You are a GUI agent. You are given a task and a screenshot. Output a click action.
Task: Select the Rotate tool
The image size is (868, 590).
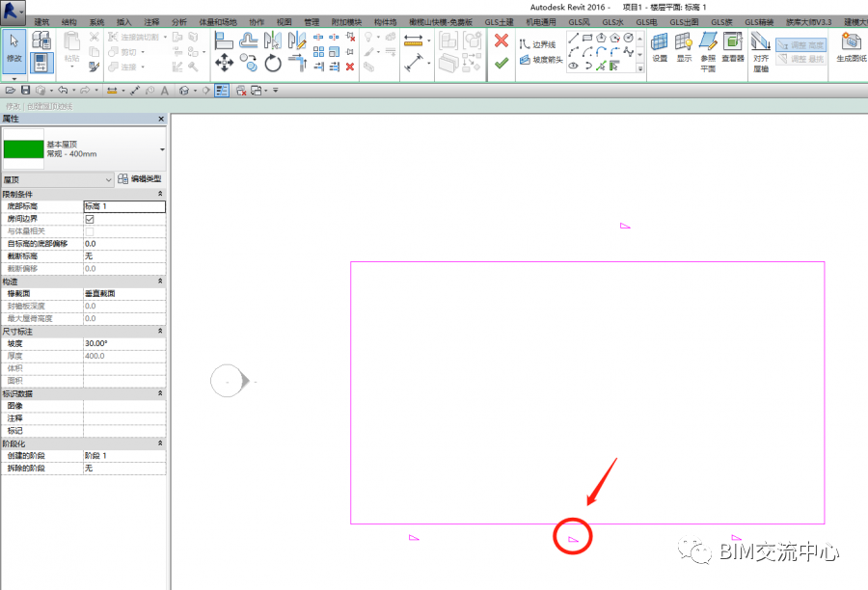click(x=272, y=63)
